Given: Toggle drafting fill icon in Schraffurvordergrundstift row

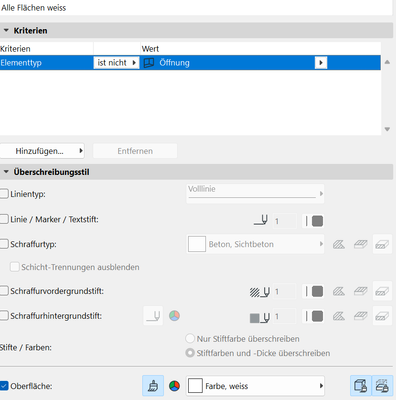Looking at the screenshot, I should pos(360,292).
